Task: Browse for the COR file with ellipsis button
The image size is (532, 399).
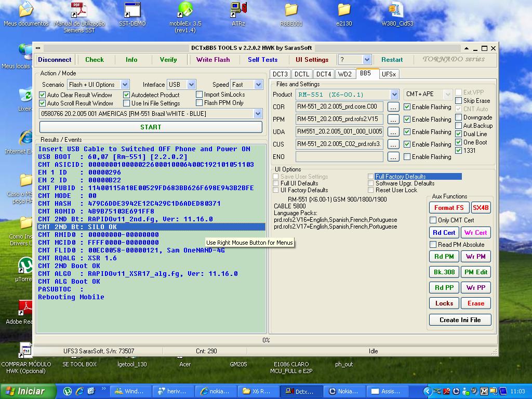Action: [x=393, y=107]
